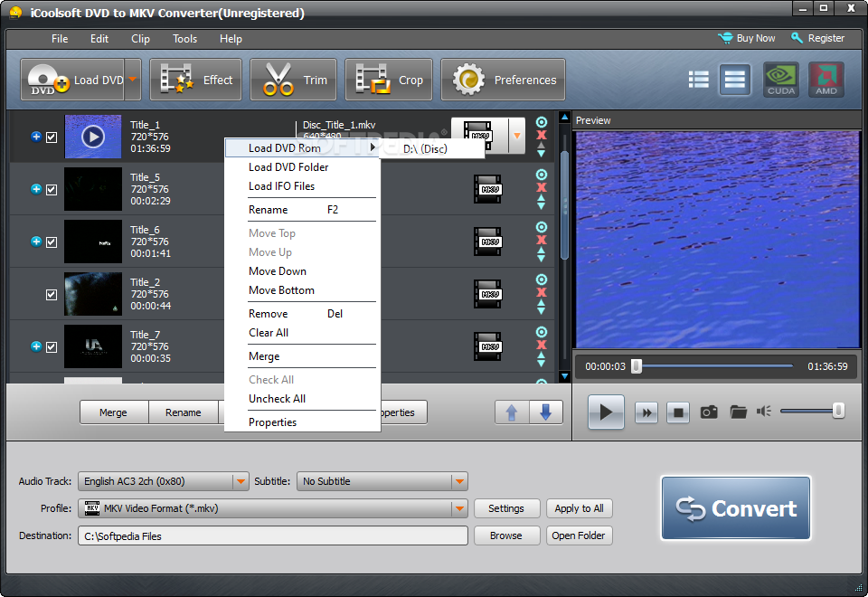Image resolution: width=868 pixels, height=597 pixels.
Task: Play the preview video
Action: pos(606,412)
